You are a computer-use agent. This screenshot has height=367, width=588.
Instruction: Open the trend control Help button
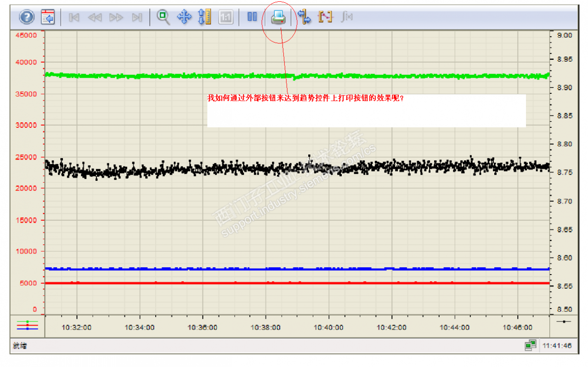pos(27,17)
